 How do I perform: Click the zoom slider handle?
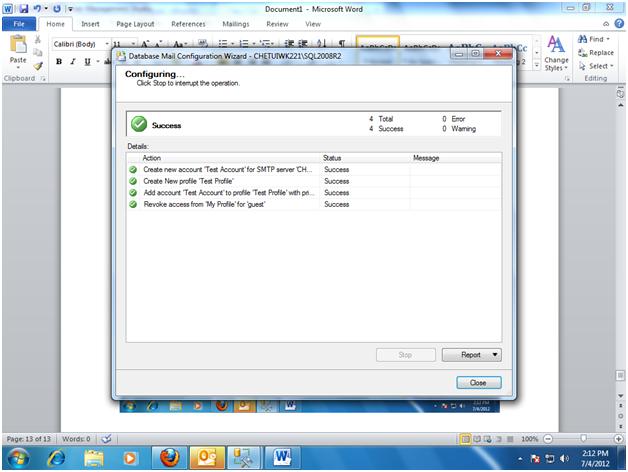pyautogui.click(x=584, y=439)
